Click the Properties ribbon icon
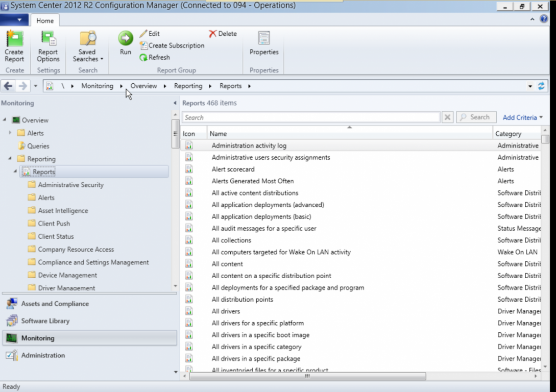The width and height of the screenshot is (556, 392). (264, 39)
